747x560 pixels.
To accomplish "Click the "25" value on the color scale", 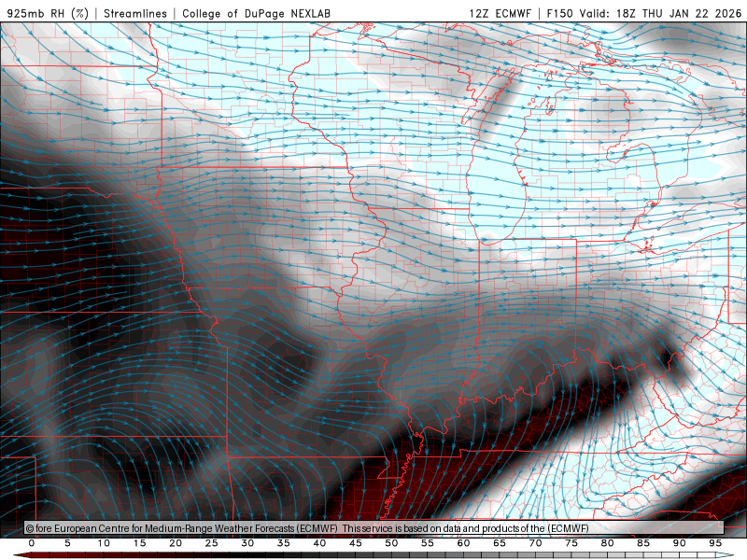I will click(x=212, y=543).
